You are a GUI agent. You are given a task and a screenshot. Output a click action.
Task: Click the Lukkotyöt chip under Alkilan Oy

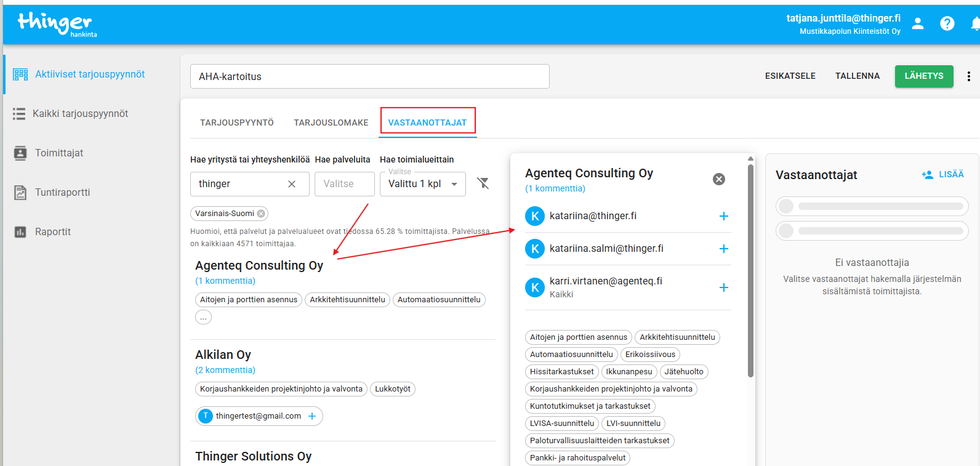(x=393, y=389)
